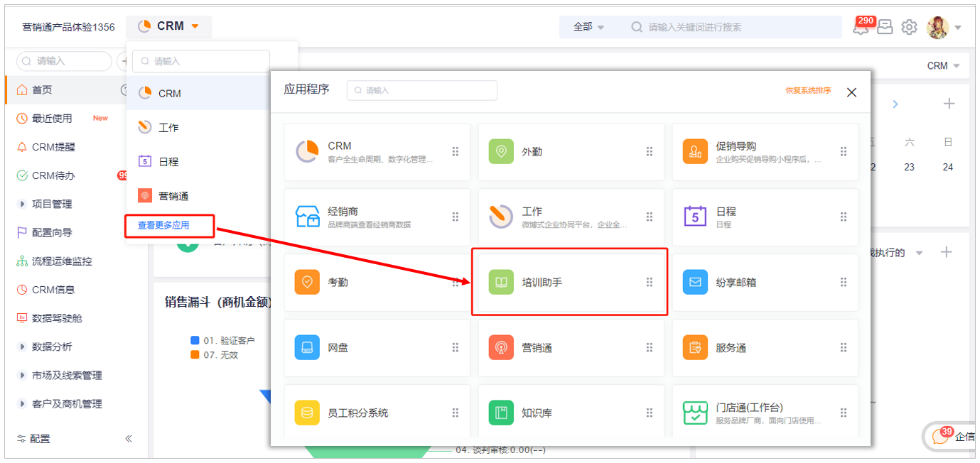
Task: Open the 日程 app card icon
Action: (695, 217)
